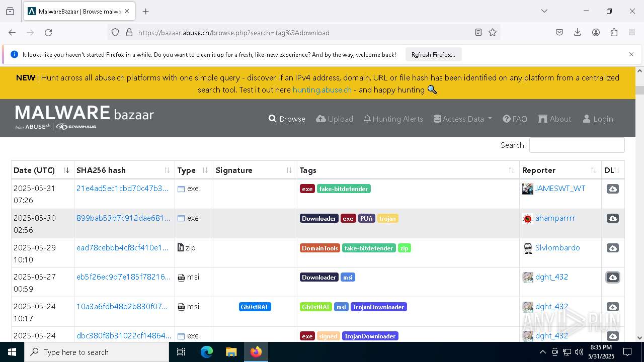Open the Login page

[598, 119]
